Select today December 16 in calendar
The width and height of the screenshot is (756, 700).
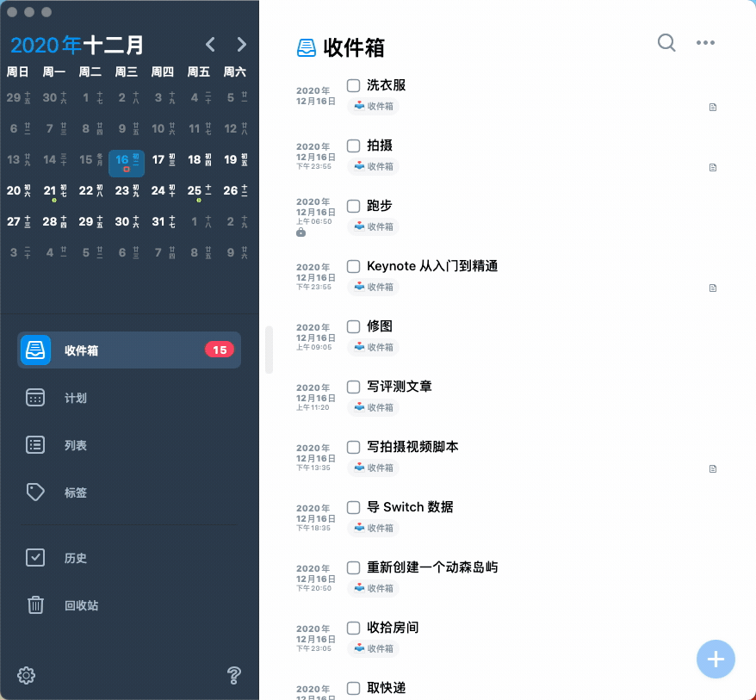point(127,163)
